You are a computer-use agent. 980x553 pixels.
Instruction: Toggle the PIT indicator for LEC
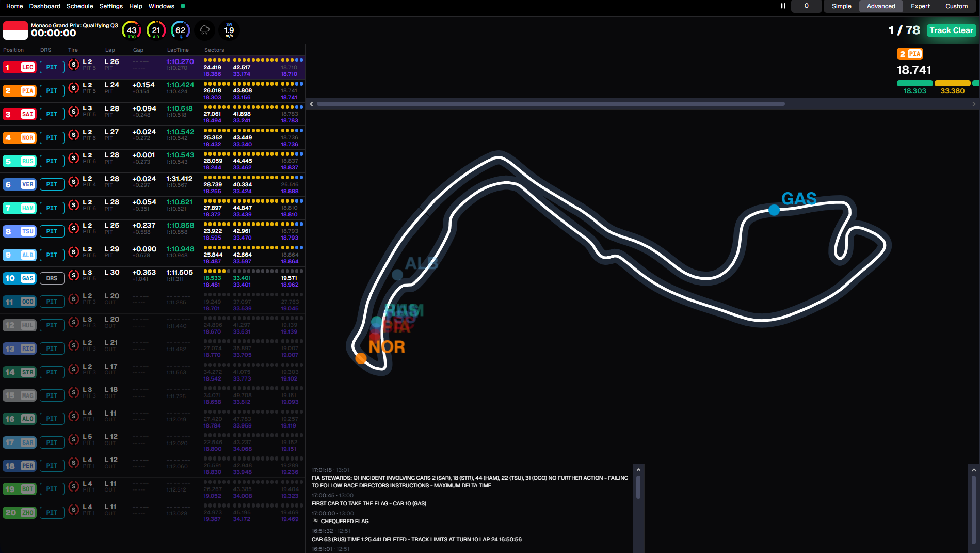[52, 67]
